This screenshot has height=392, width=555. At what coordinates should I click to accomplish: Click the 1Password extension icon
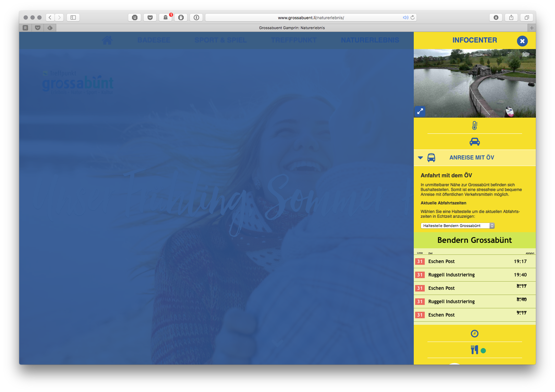point(196,17)
